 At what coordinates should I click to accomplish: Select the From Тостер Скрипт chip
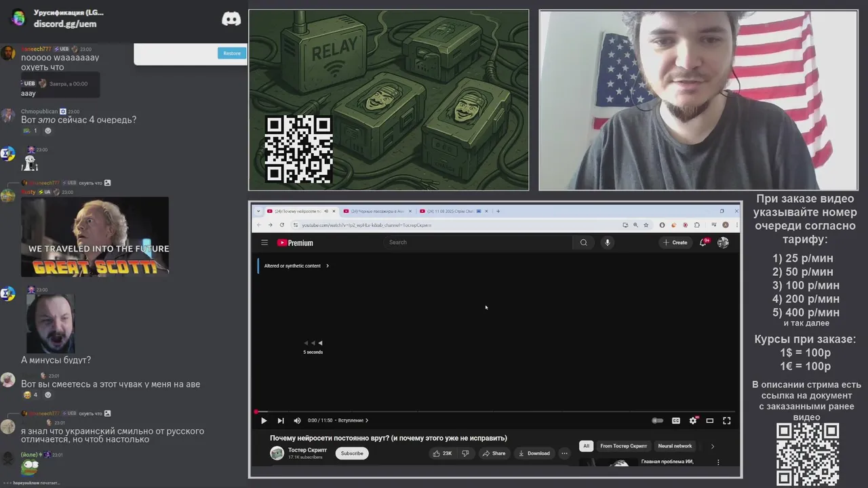click(x=623, y=446)
